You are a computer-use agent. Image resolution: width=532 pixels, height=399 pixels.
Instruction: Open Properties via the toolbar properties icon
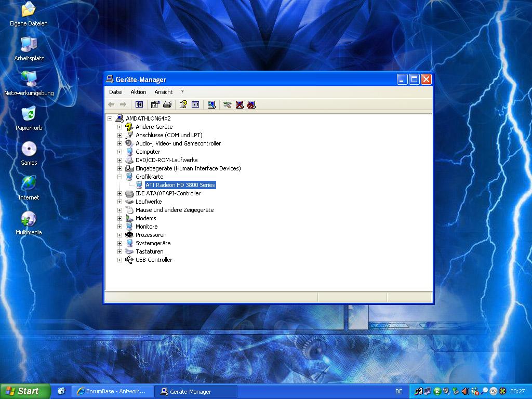pos(155,105)
